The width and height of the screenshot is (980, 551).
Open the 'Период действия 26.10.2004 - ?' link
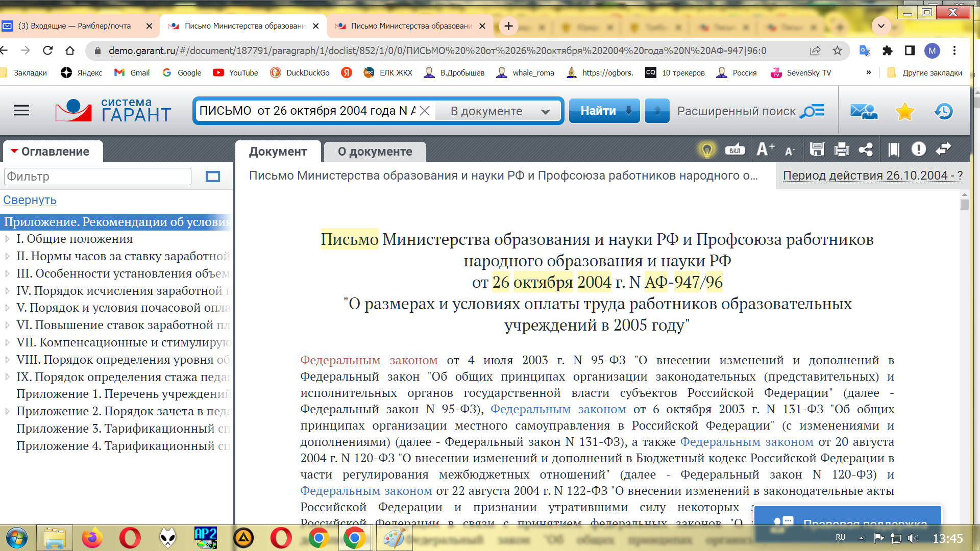[873, 176]
